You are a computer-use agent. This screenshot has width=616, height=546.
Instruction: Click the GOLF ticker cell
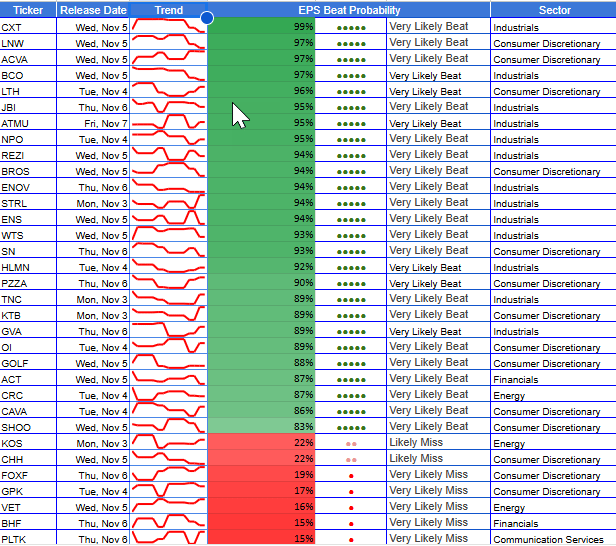tap(28, 363)
